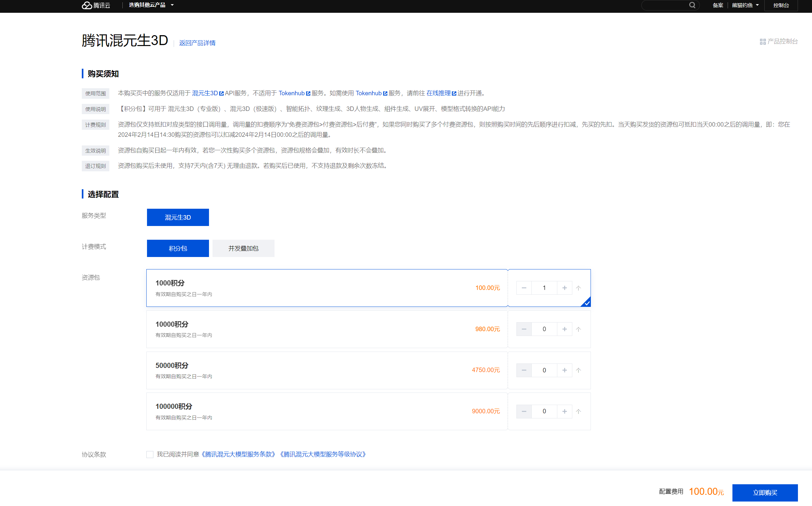Open the 混元生3D API service link
Image resolution: width=812 pixels, height=506 pixels.
[208, 93]
